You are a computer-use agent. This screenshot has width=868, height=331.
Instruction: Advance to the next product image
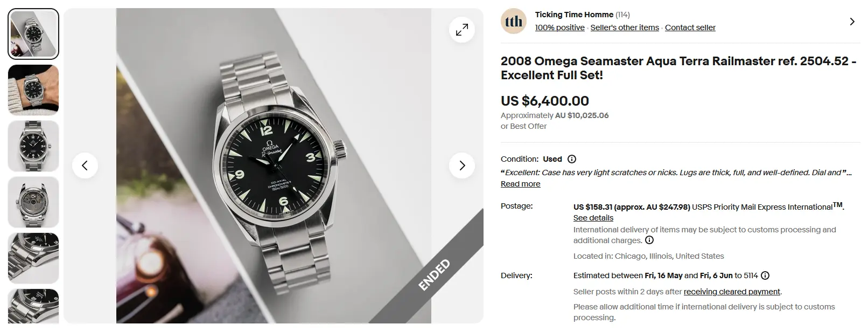coord(461,165)
